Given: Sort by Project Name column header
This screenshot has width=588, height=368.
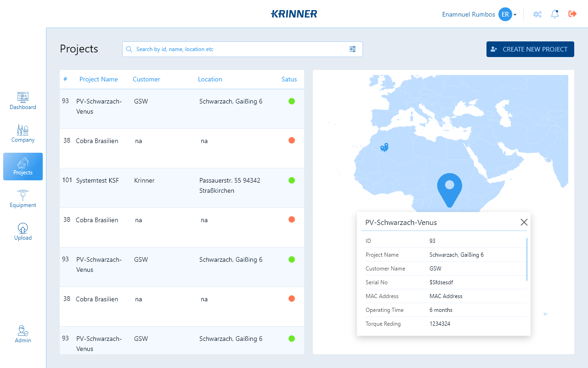Looking at the screenshot, I should tap(99, 79).
